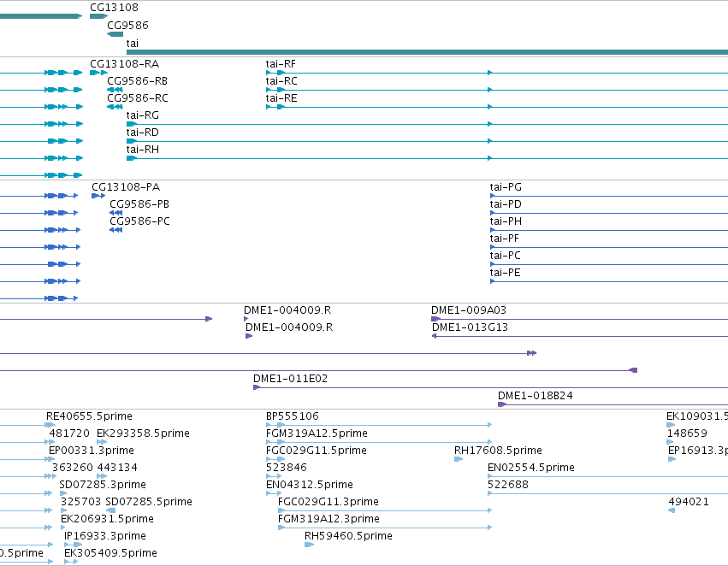Screen dimensions: 728x566
Task: Click the CG13108-PA protein feature
Action: click(x=98, y=196)
